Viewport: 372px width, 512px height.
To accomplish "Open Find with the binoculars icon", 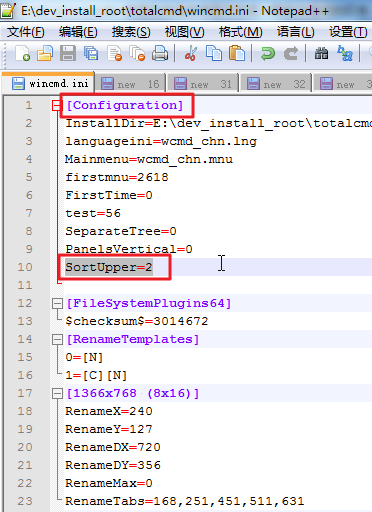I will [x=321, y=53].
